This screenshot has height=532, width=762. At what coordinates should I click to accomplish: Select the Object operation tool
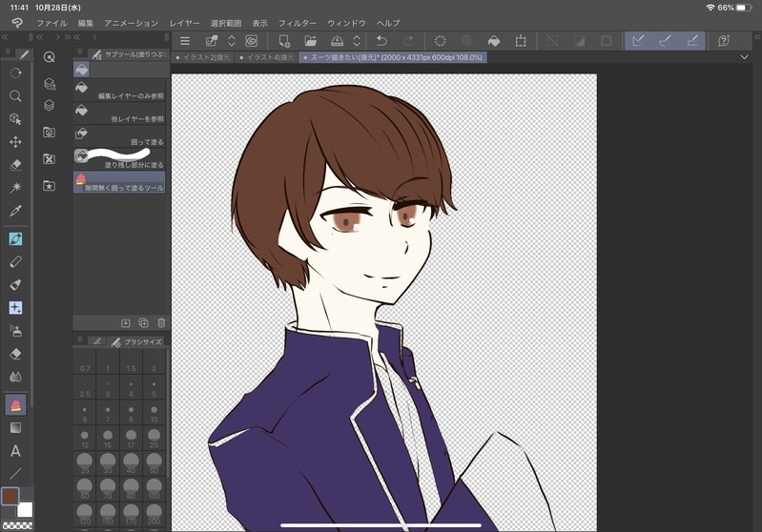point(15,119)
